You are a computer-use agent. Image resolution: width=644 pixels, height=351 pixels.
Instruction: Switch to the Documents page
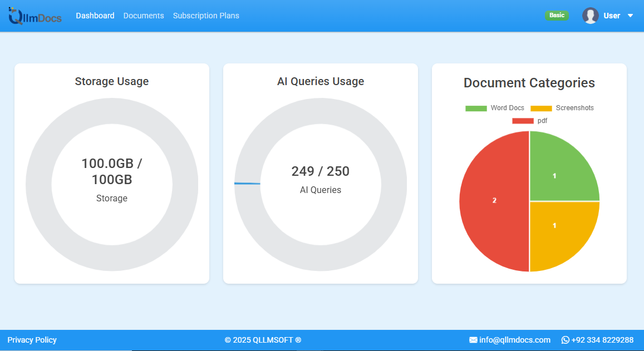click(144, 16)
